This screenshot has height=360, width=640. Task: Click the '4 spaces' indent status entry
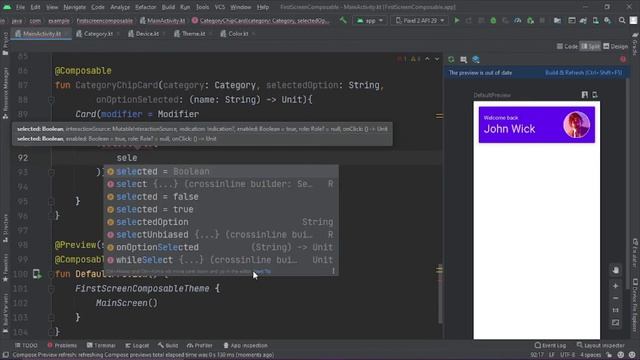[x=590, y=355]
